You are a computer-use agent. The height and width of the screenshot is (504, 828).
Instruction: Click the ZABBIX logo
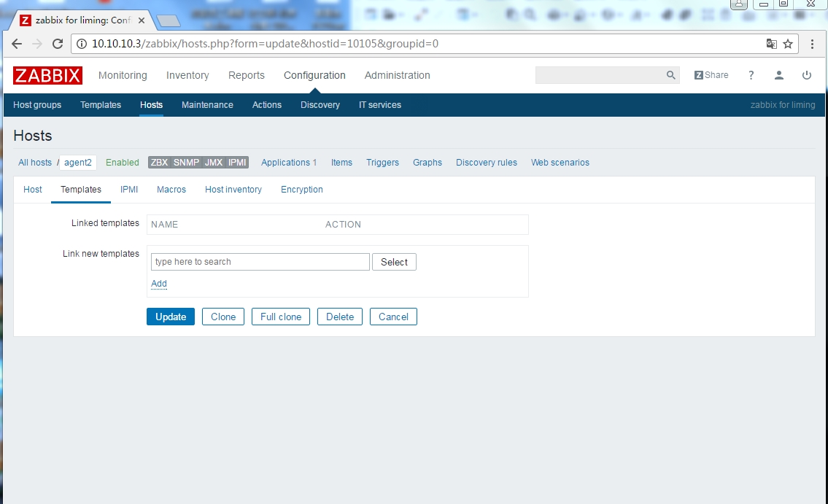[x=47, y=75]
